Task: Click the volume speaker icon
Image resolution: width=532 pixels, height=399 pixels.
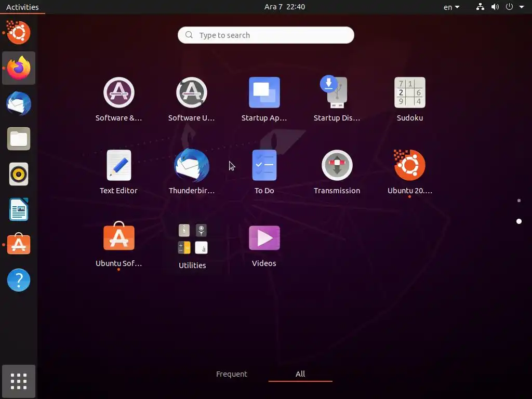Action: (x=495, y=6)
